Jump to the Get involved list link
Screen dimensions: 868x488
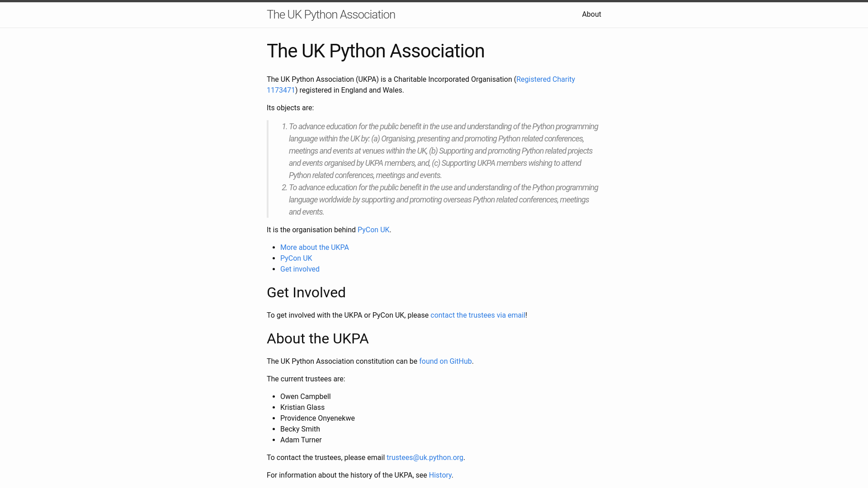coord(300,269)
